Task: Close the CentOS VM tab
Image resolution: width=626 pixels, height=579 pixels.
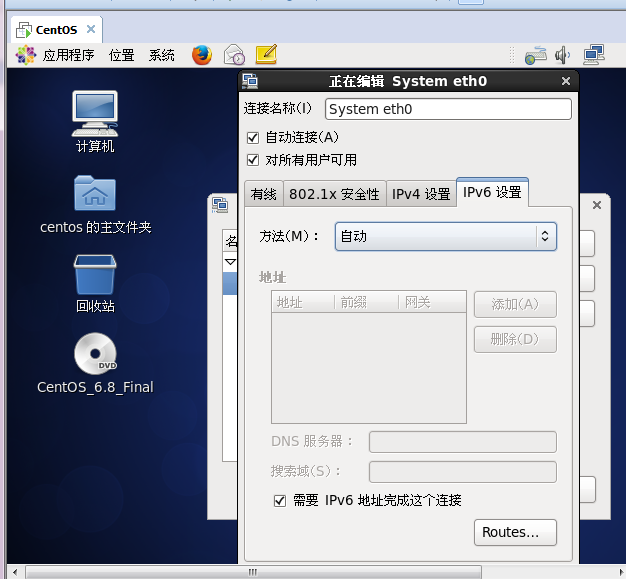Action: [91, 29]
